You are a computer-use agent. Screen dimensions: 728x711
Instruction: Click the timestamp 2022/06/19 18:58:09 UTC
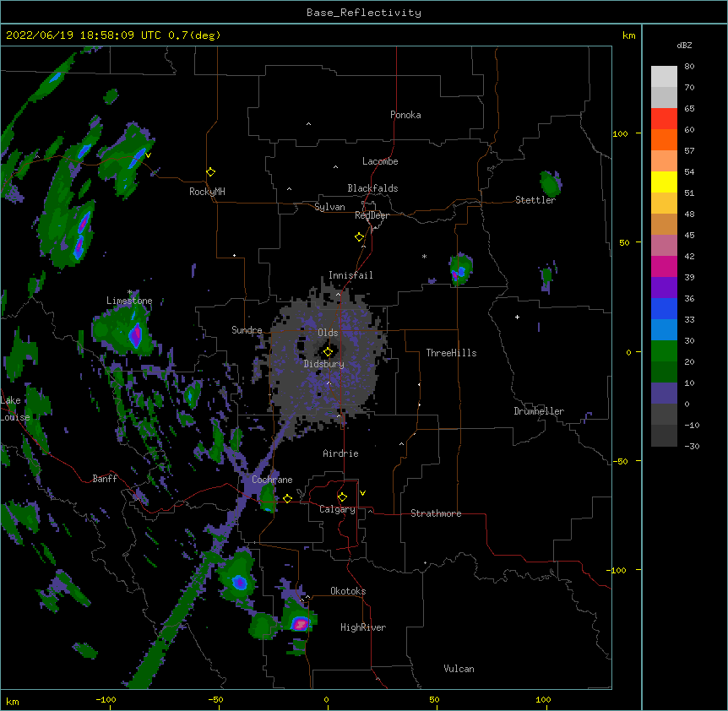84,35
